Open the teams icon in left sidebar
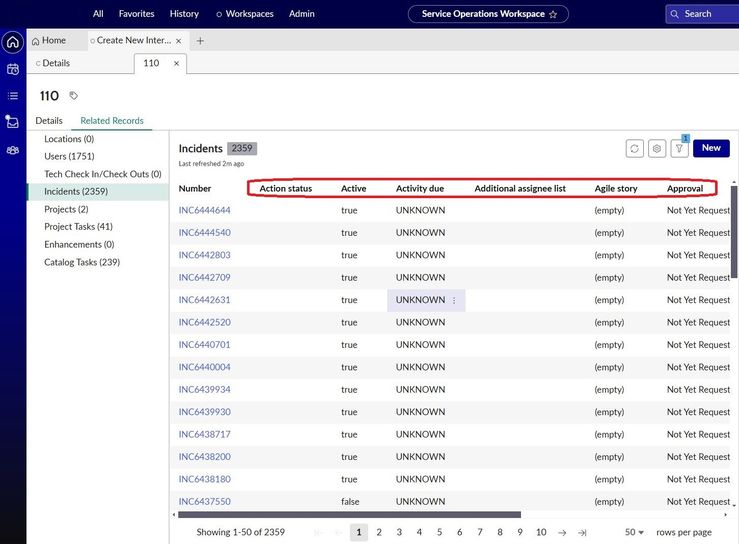 [13, 150]
